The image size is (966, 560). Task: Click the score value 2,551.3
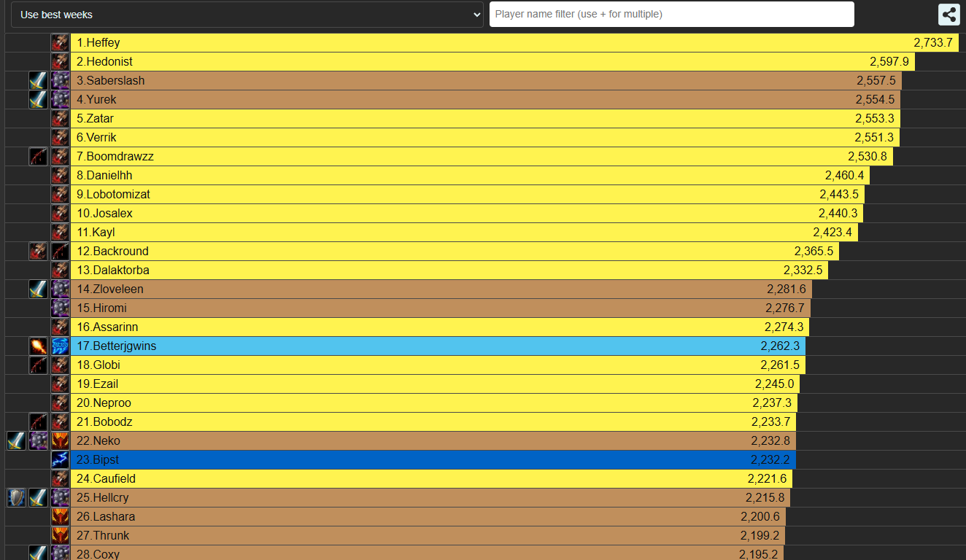tap(874, 138)
